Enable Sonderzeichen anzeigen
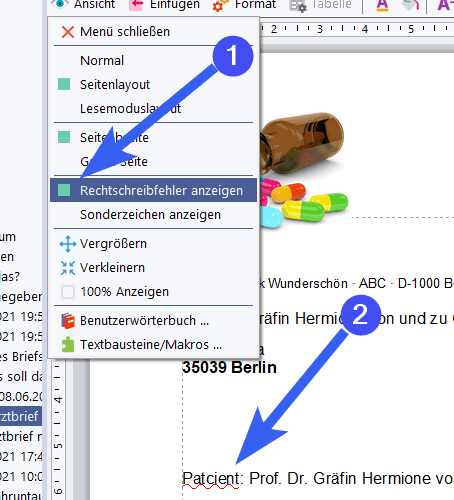 [153, 214]
